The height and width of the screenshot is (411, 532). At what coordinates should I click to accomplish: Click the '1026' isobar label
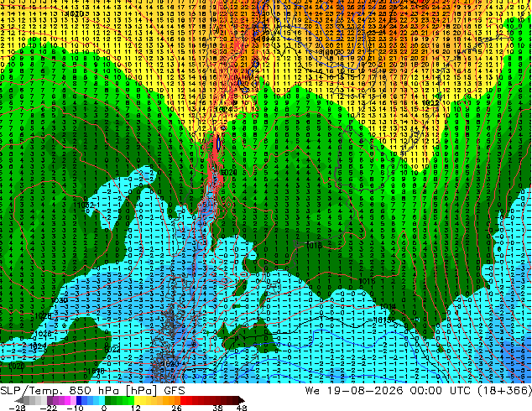43,334
